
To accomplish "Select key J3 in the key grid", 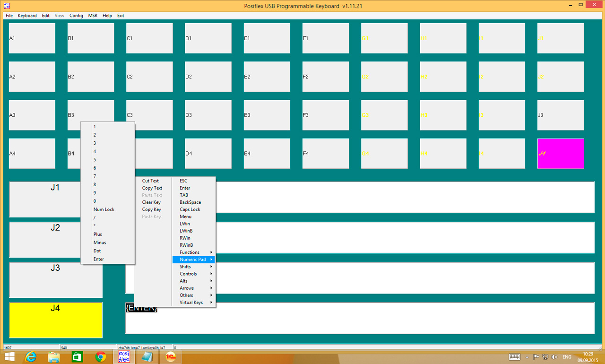I will 561,115.
